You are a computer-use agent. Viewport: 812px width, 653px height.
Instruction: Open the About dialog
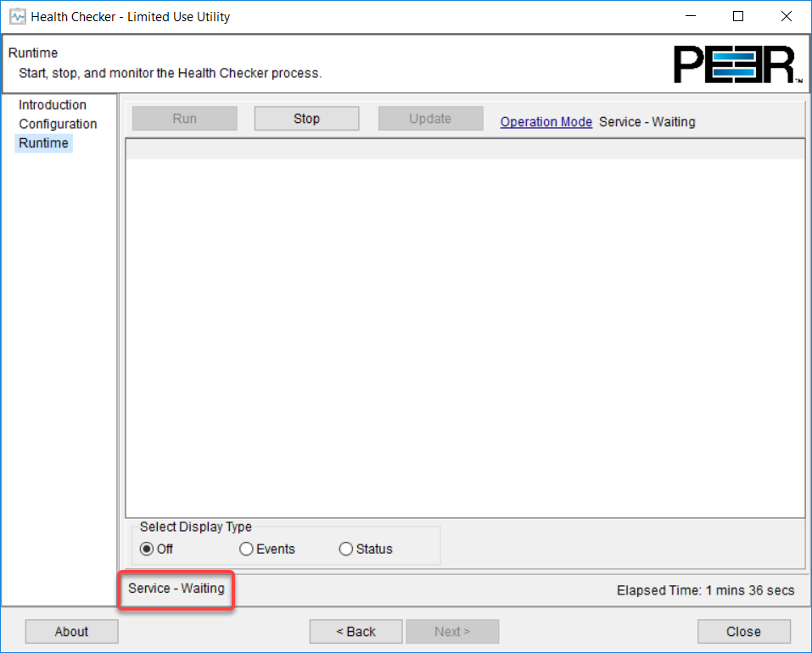coord(71,631)
